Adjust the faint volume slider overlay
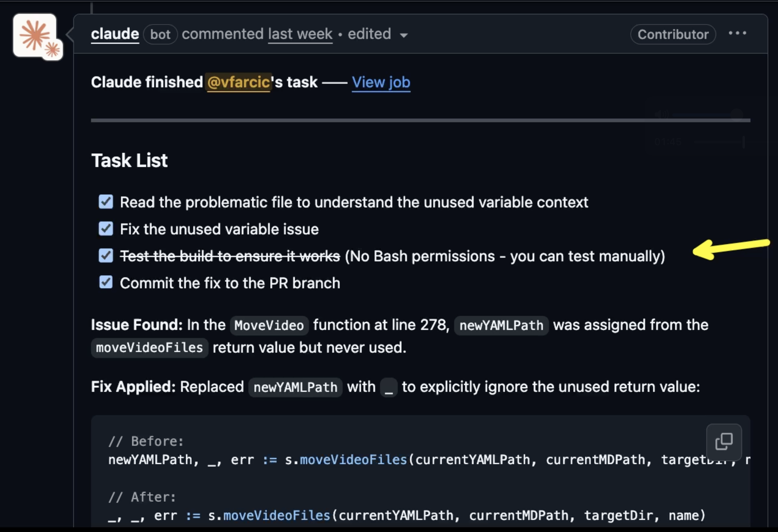778x532 pixels. pos(708,115)
